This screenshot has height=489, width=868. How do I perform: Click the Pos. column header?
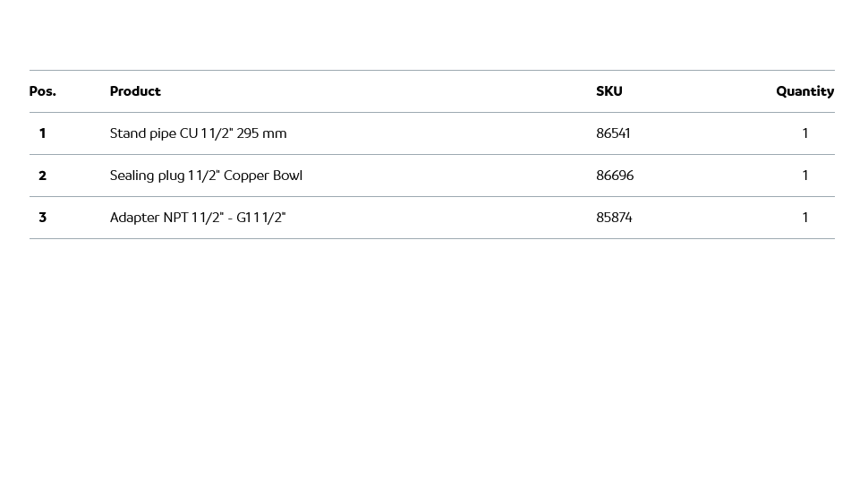(42, 91)
